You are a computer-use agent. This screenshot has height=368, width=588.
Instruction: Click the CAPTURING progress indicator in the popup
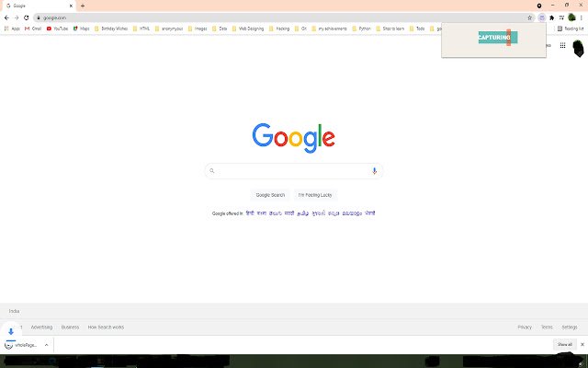click(x=498, y=38)
